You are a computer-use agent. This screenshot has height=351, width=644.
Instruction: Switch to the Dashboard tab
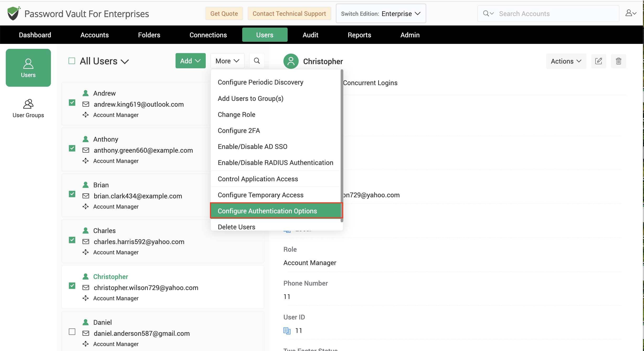pos(35,35)
